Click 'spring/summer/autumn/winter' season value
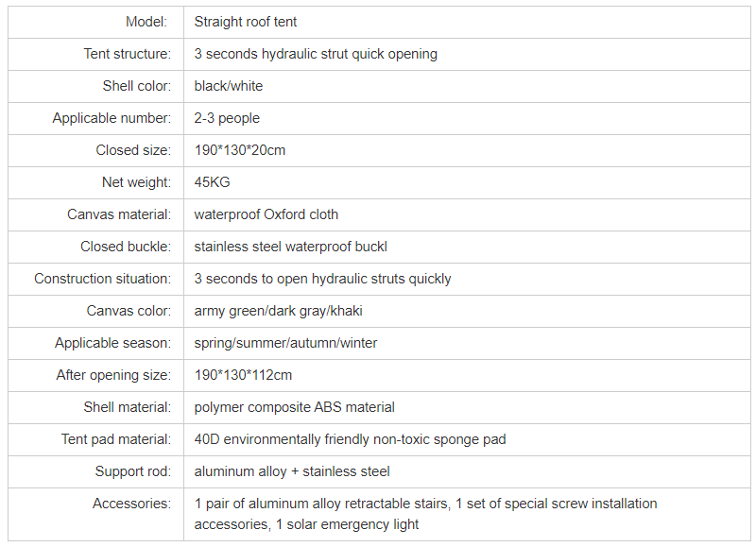 (x=285, y=343)
